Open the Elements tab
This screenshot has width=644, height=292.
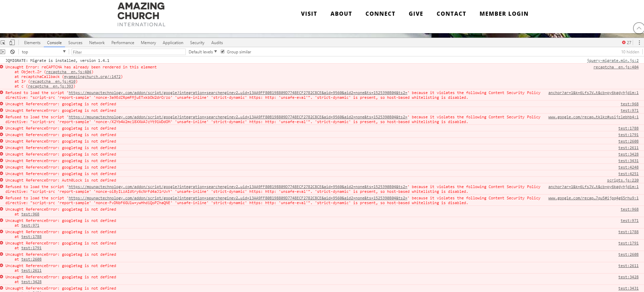pyautogui.click(x=32, y=43)
